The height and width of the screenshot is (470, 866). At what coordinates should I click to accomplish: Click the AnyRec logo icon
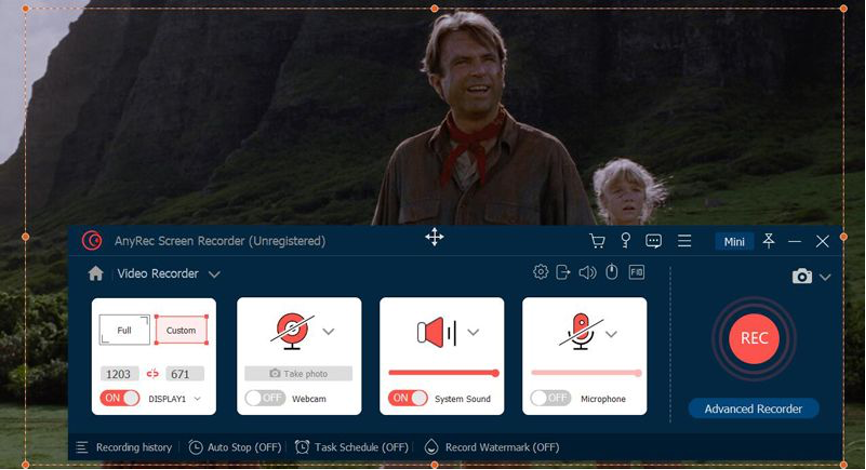click(x=92, y=241)
